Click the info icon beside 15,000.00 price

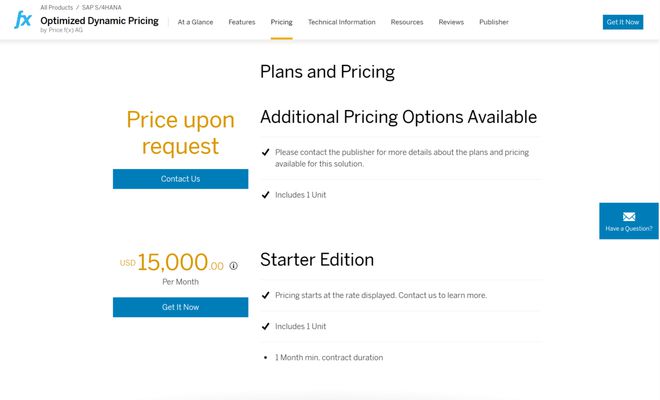(234, 266)
